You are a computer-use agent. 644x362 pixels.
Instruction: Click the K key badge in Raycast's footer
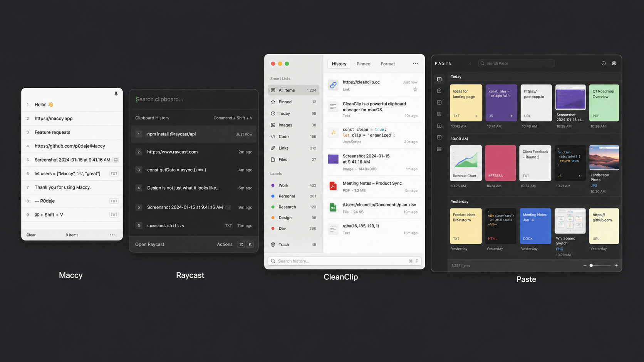250,244
